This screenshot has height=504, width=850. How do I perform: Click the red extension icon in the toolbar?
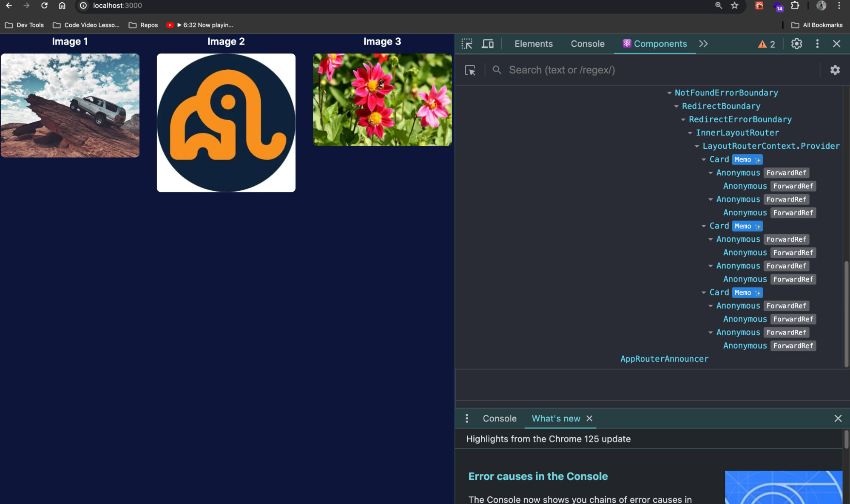pos(759,6)
